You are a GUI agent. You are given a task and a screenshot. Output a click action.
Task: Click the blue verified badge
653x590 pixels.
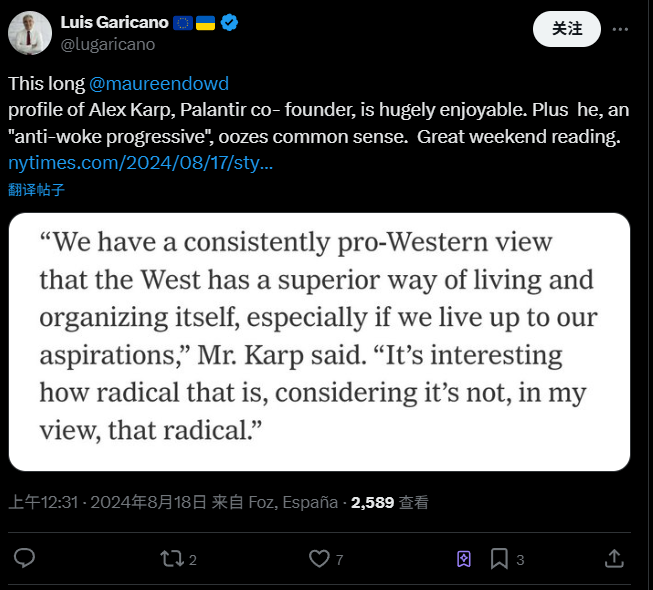(229, 22)
